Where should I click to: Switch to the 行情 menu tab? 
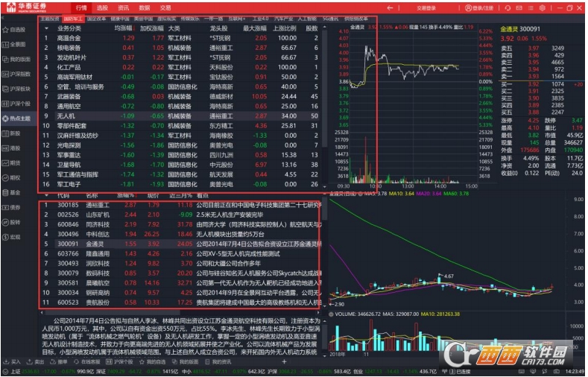point(81,8)
